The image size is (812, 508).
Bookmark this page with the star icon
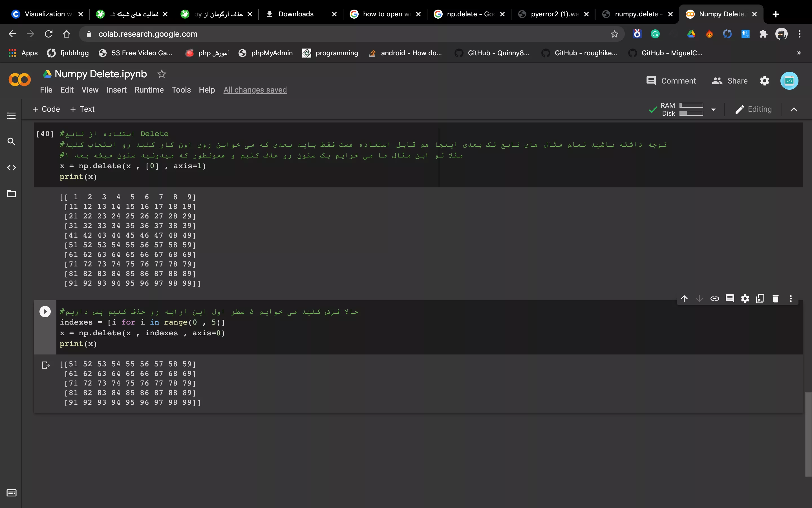tap(614, 34)
